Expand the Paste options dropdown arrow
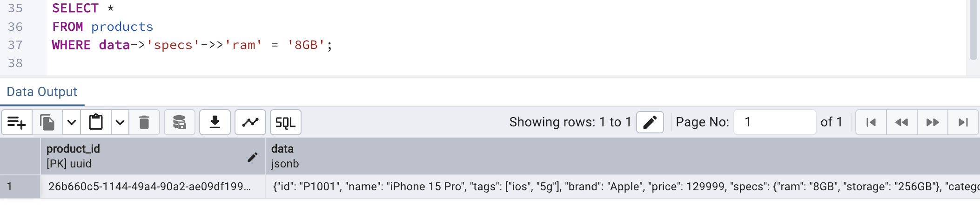The width and height of the screenshot is (980, 222). [x=120, y=122]
